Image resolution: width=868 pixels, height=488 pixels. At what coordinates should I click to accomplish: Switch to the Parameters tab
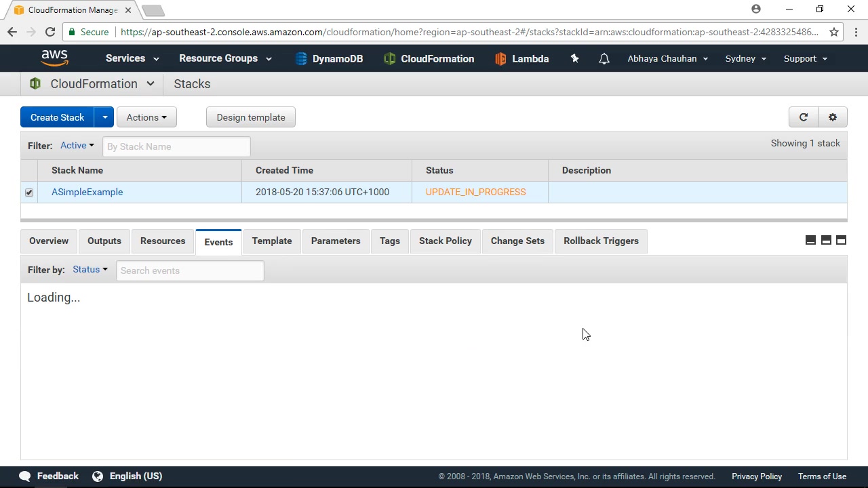pos(336,241)
